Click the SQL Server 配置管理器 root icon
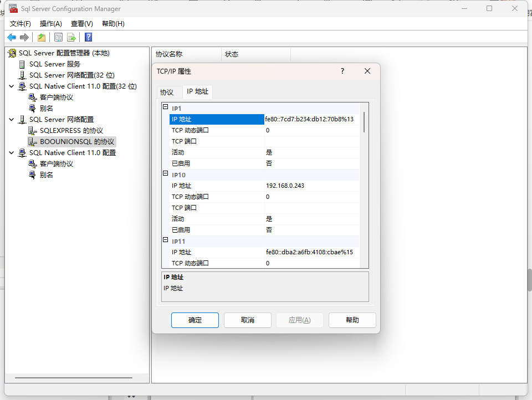Screen dimensions: 532x400 click(x=12, y=53)
